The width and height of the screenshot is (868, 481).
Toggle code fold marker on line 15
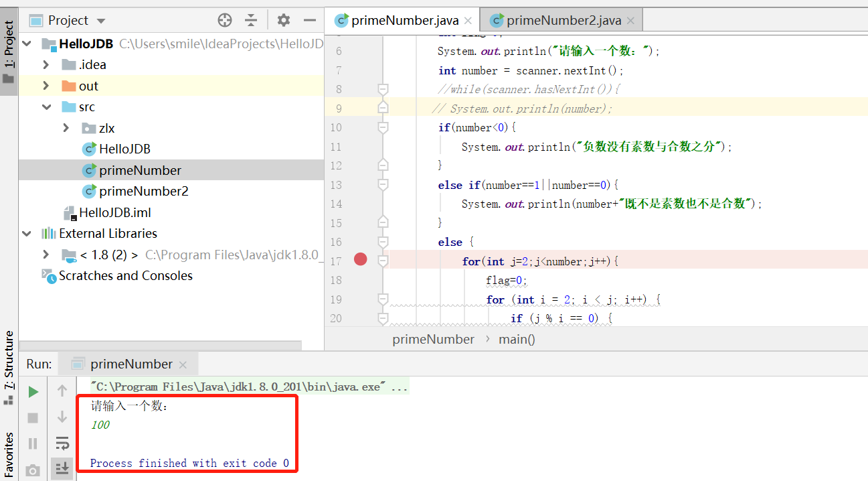point(383,221)
